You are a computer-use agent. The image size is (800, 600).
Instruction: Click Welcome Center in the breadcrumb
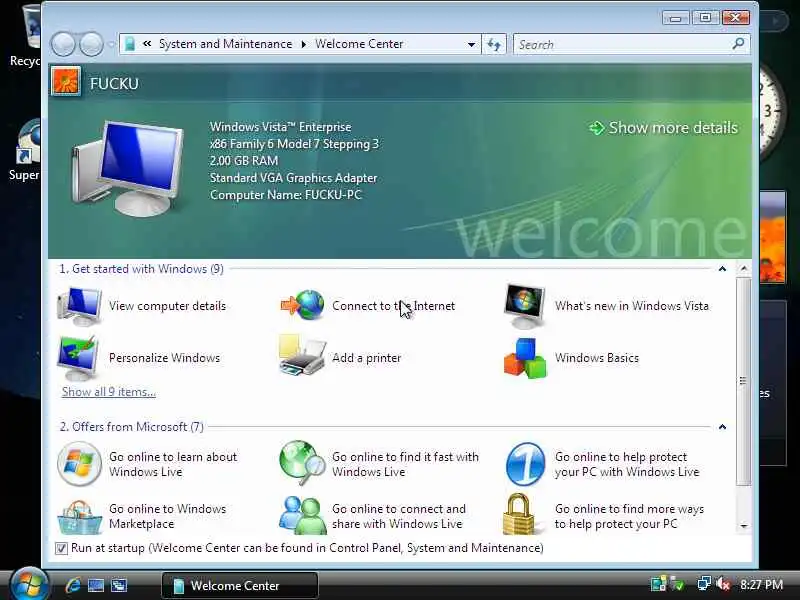(359, 44)
